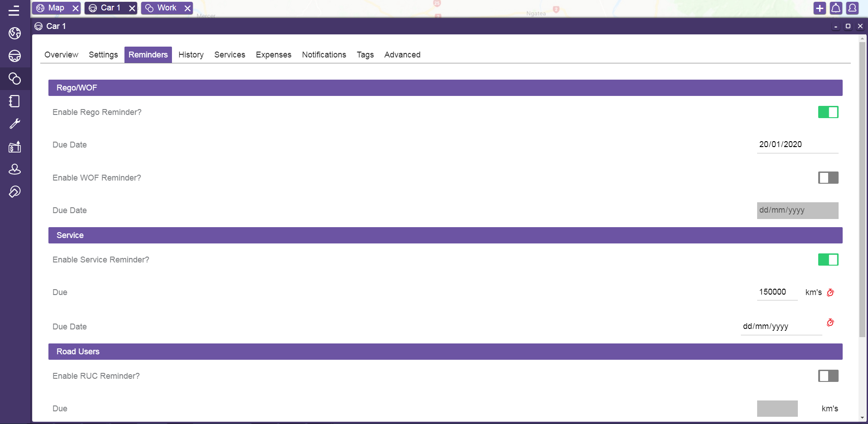Click the red timer icon beside km's
Image resolution: width=868 pixels, height=424 pixels.
click(830, 292)
